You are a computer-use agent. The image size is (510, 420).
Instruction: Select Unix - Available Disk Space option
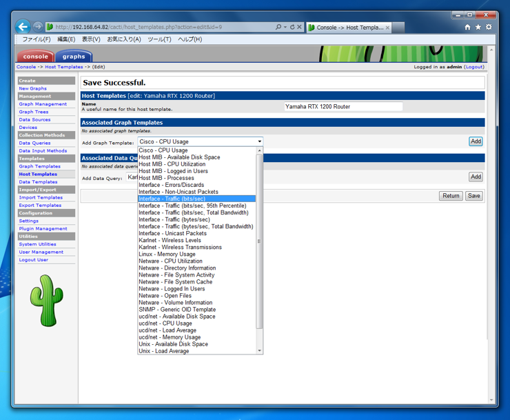197,344
